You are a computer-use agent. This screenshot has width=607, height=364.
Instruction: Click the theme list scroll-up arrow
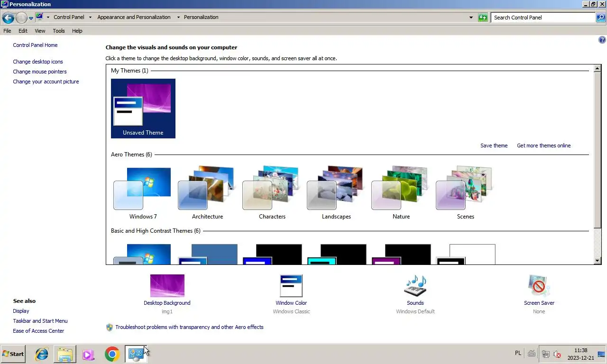598,69
